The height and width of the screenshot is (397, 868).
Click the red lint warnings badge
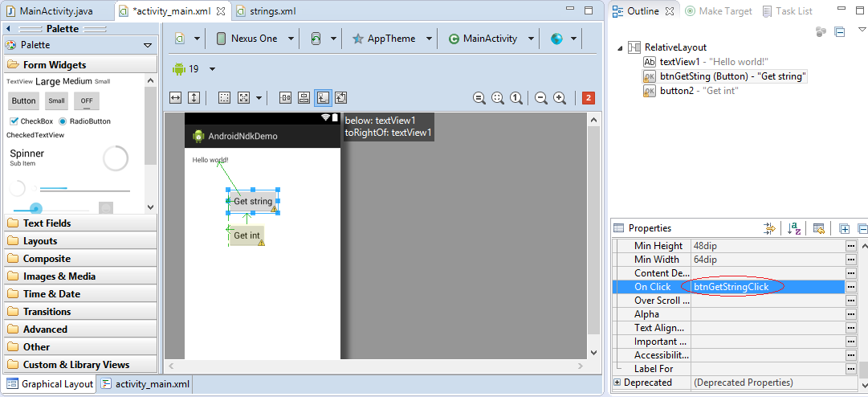coord(588,98)
